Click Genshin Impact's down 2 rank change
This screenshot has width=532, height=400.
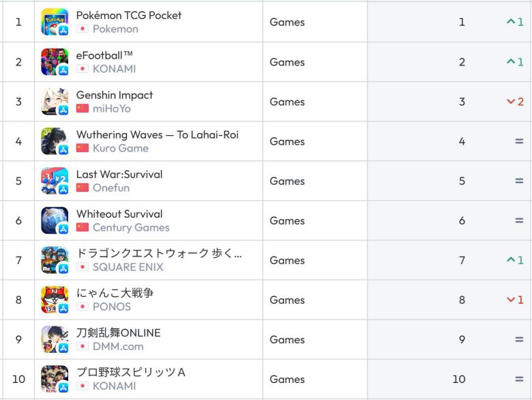coord(515,102)
